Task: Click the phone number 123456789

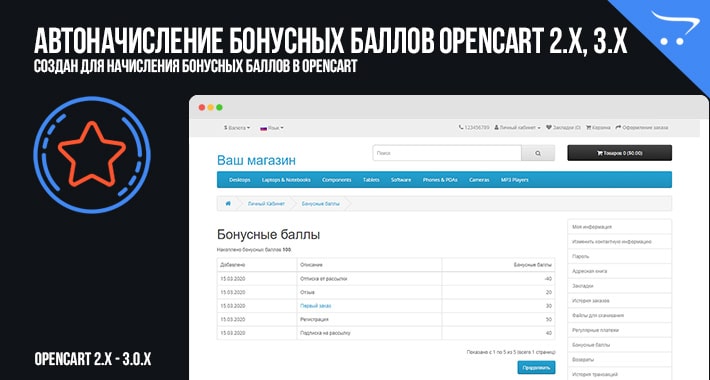Action: click(x=474, y=128)
